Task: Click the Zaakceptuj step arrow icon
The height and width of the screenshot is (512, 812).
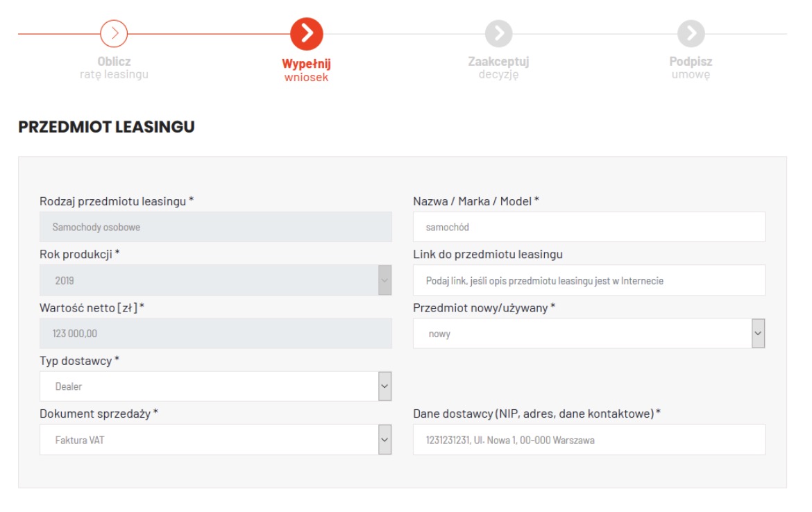Action: [x=498, y=33]
